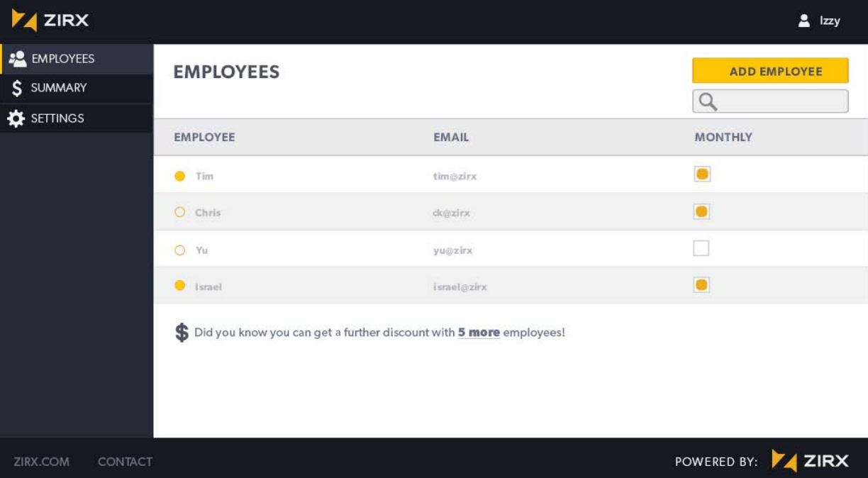
Task: Open the Izzy user profile icon
Action: [803, 21]
